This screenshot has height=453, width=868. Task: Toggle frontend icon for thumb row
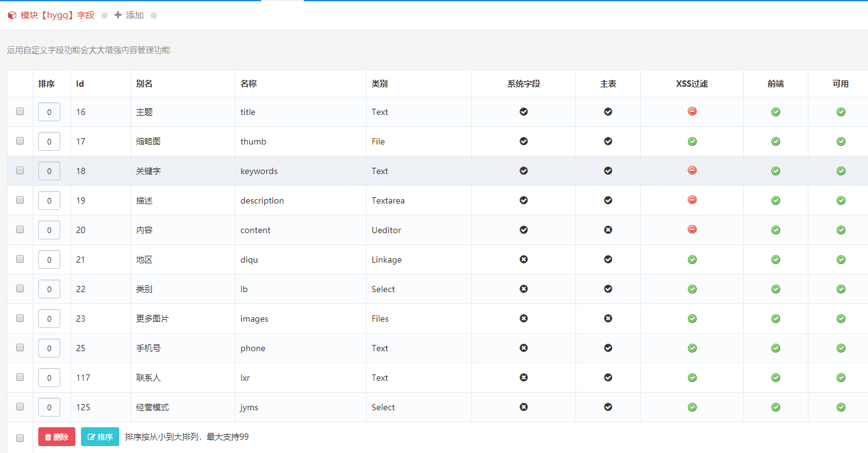point(776,141)
